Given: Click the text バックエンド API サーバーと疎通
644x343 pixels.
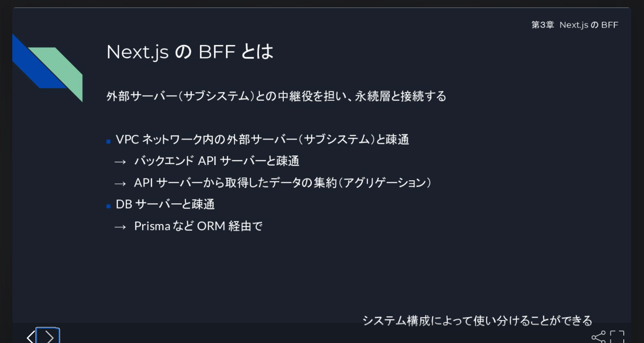Looking at the screenshot, I should click(217, 161).
